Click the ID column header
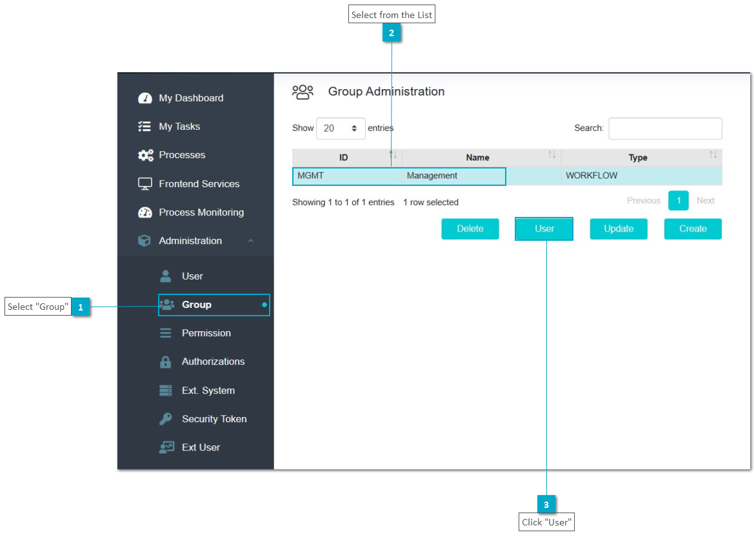This screenshot has height=539, width=756. pos(347,158)
